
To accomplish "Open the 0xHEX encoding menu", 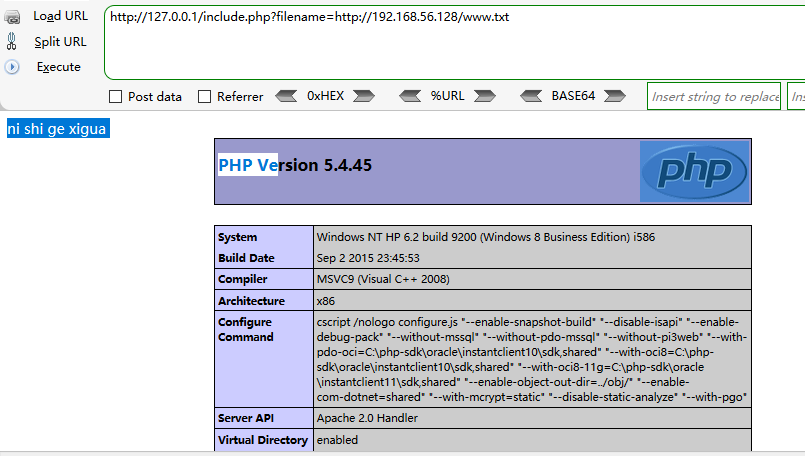I will click(x=325, y=96).
